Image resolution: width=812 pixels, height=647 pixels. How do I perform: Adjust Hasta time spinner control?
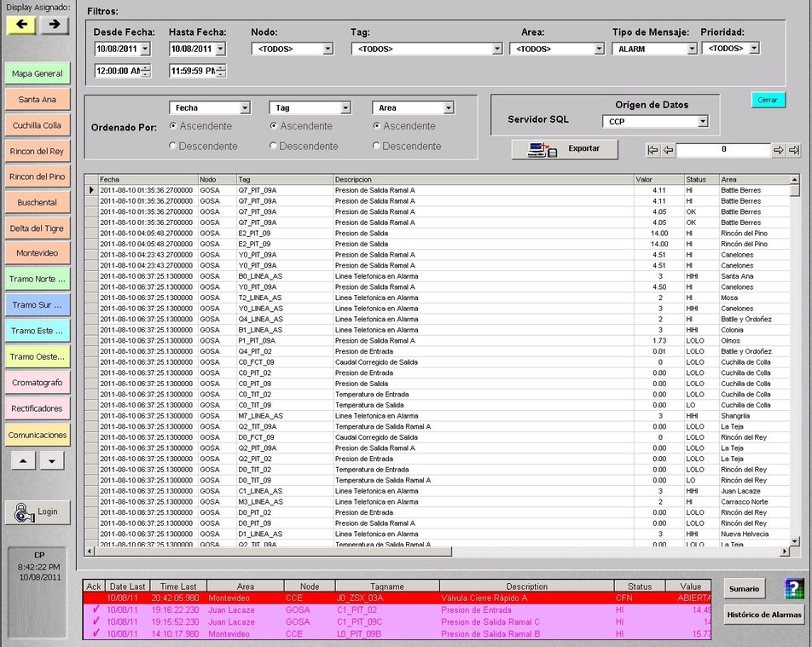(221, 71)
